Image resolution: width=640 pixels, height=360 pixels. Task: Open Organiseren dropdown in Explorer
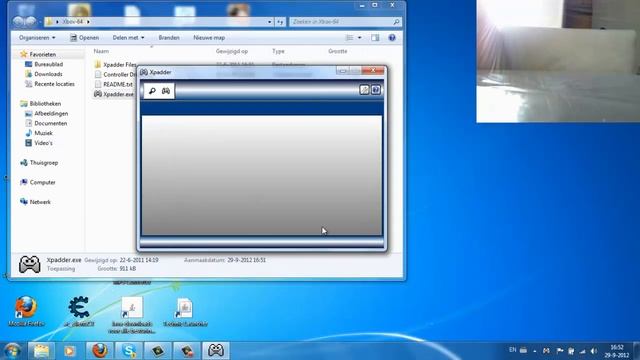pos(37,38)
